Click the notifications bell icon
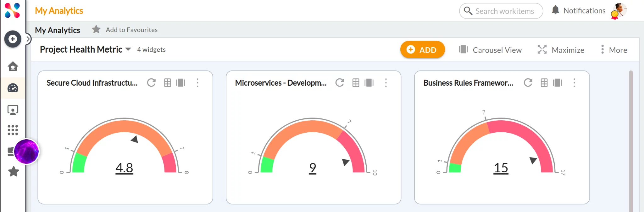Image resolution: width=644 pixels, height=212 pixels. [x=555, y=10]
